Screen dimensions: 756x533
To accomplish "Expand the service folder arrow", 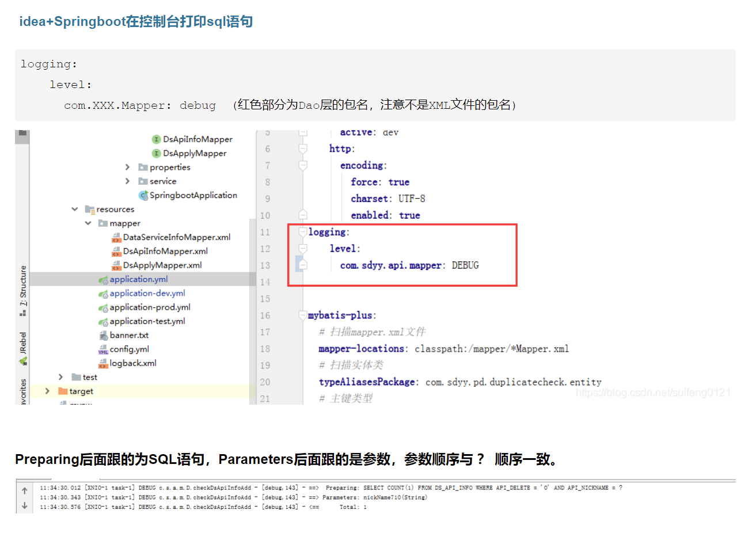I will (128, 181).
